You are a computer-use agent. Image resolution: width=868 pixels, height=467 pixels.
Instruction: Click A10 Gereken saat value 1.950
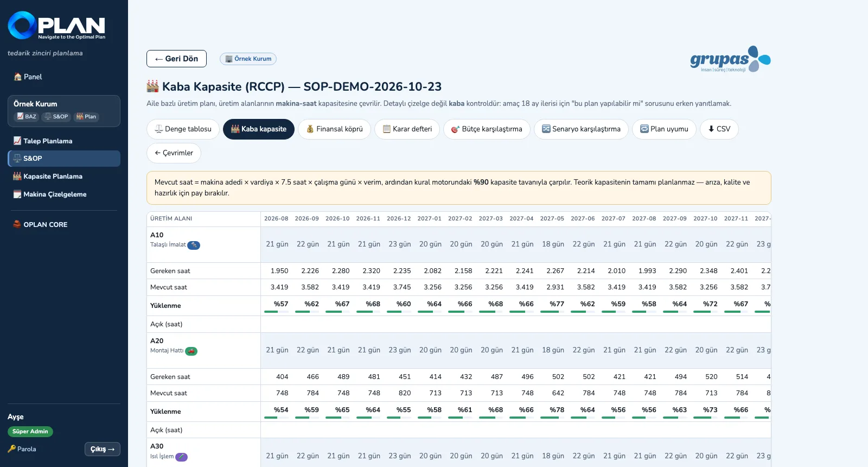[279, 271]
